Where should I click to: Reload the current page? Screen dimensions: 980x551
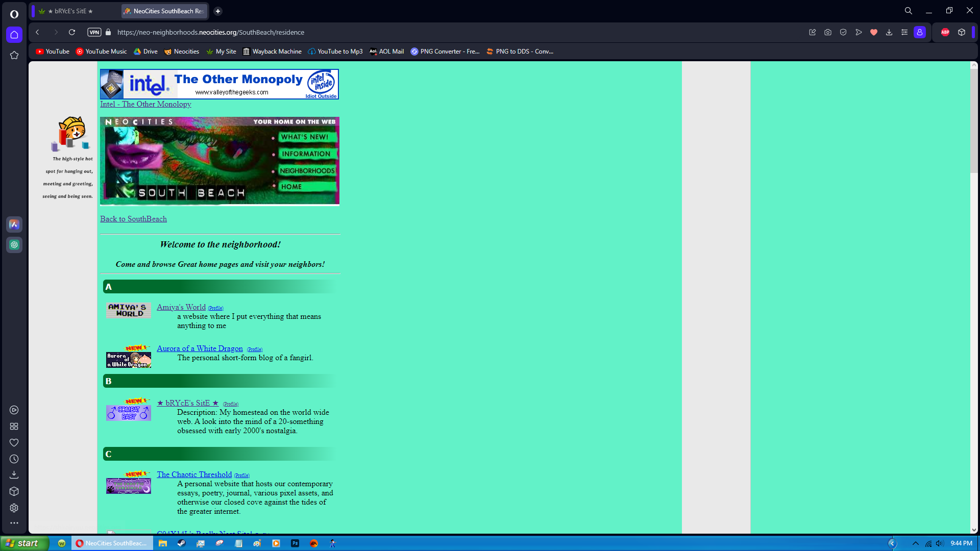(72, 32)
